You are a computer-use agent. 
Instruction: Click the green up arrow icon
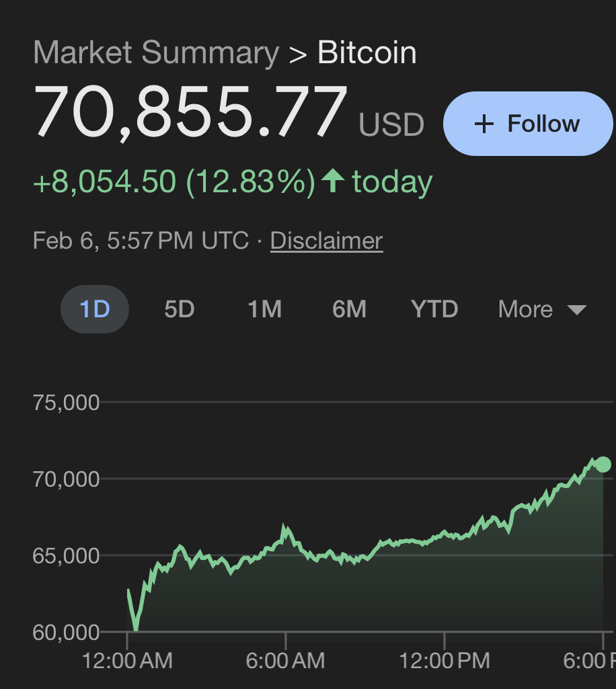(x=332, y=181)
